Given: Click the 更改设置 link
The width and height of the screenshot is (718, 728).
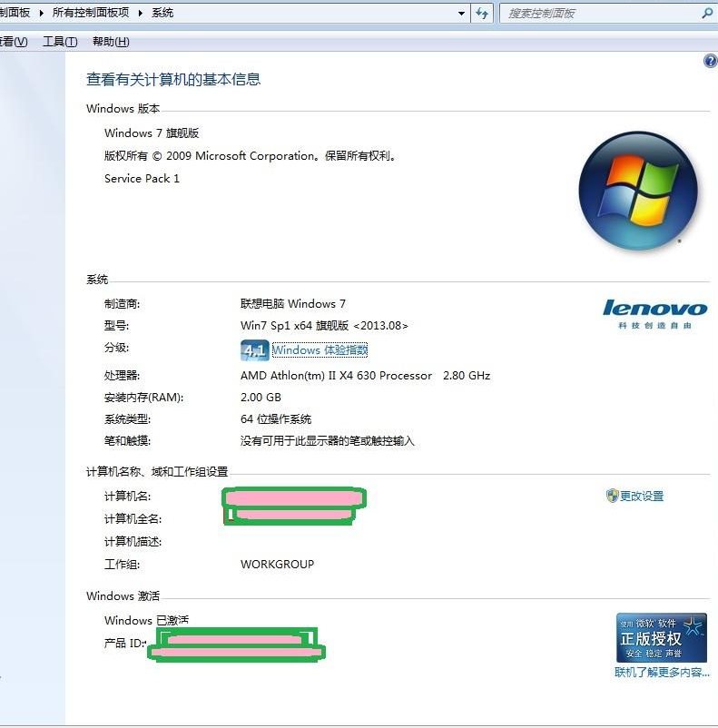Looking at the screenshot, I should pos(642,497).
